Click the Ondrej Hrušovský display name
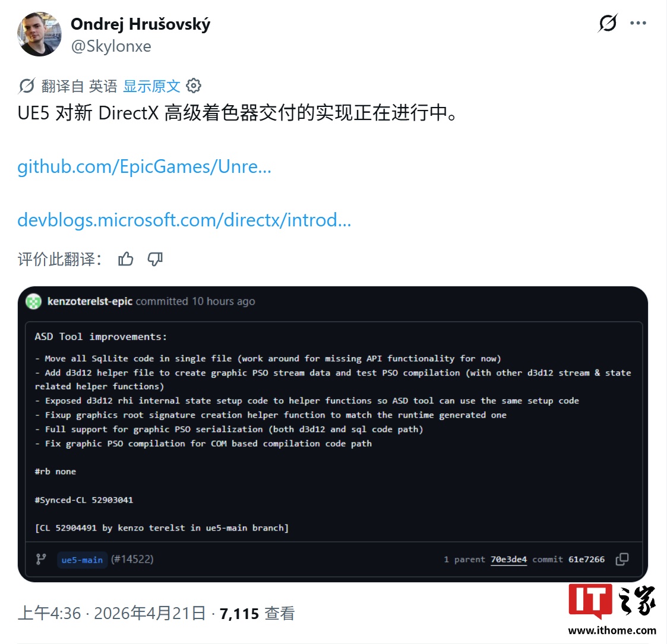The image size is (667, 644). pos(140,24)
